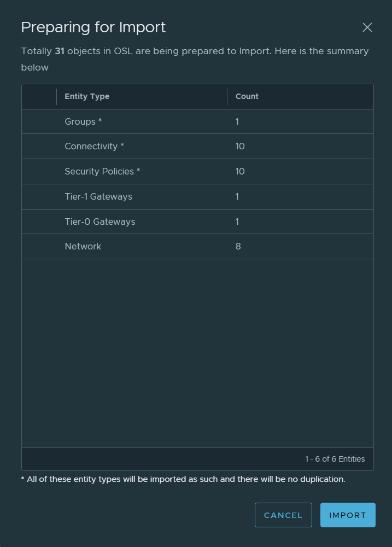The image size is (392, 547).
Task: Select the Tier-1 Gateways row
Action: (x=98, y=197)
